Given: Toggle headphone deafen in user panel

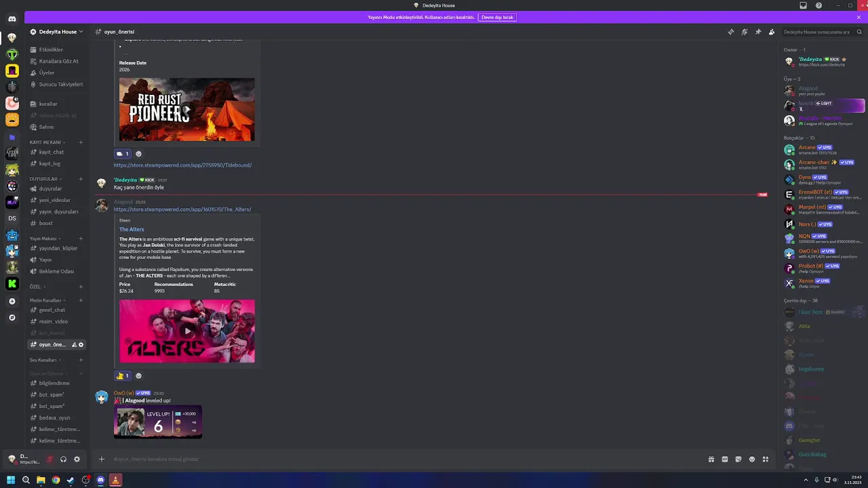Looking at the screenshot, I should point(63,459).
